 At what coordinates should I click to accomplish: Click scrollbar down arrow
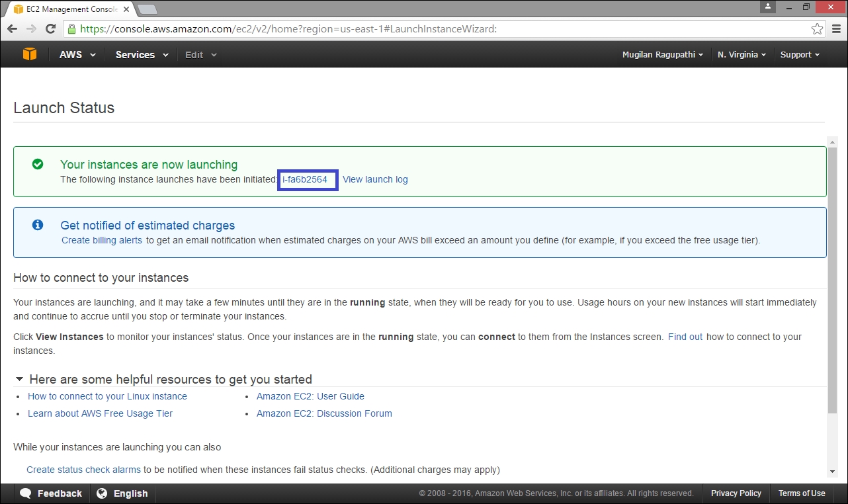pos(833,472)
